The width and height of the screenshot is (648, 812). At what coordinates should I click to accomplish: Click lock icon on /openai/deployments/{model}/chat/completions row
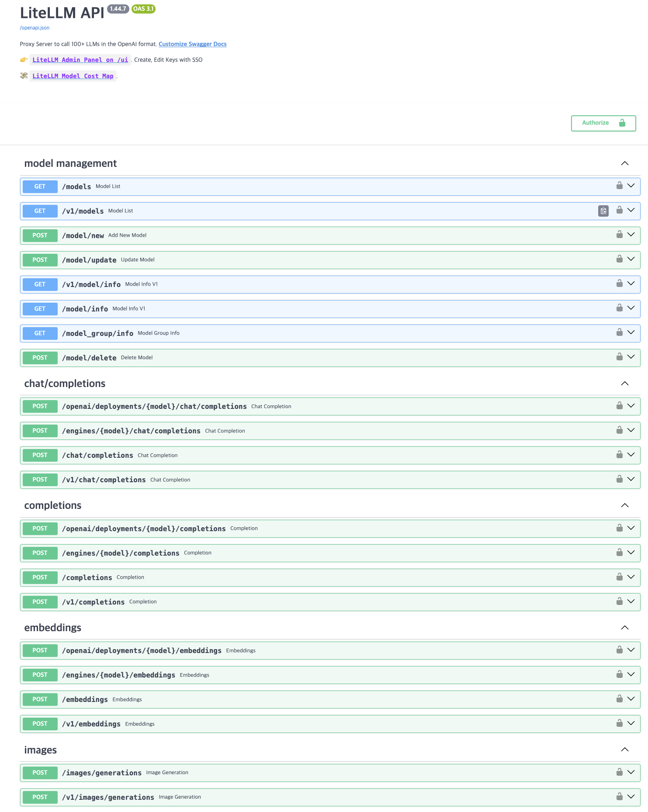[619, 406]
